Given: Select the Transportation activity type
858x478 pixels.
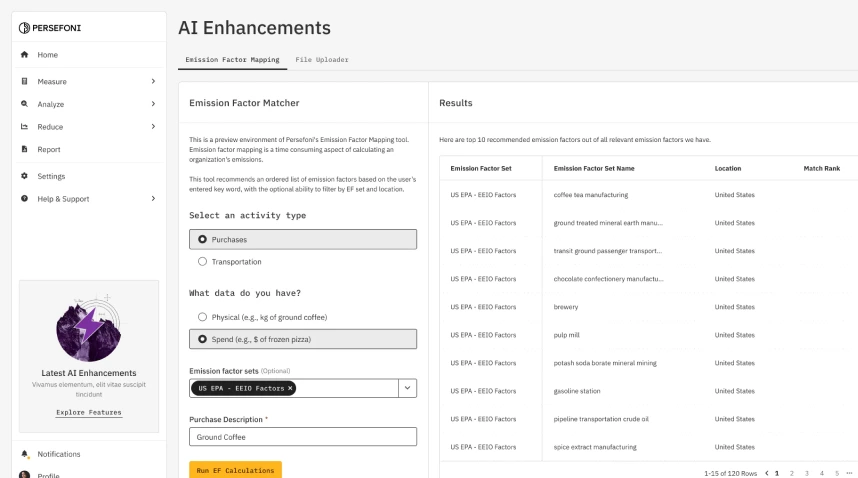Looking at the screenshot, I should 203,262.
